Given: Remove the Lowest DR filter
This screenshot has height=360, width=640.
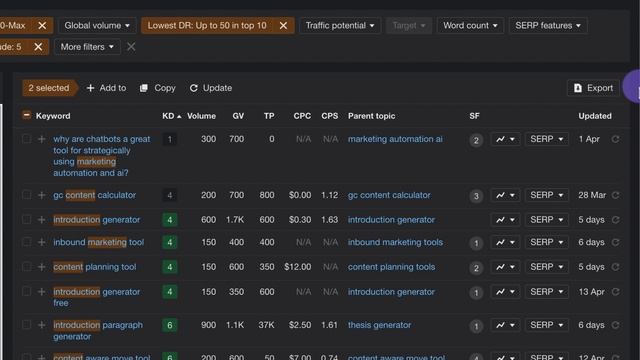Looking at the screenshot, I should pos(283,26).
